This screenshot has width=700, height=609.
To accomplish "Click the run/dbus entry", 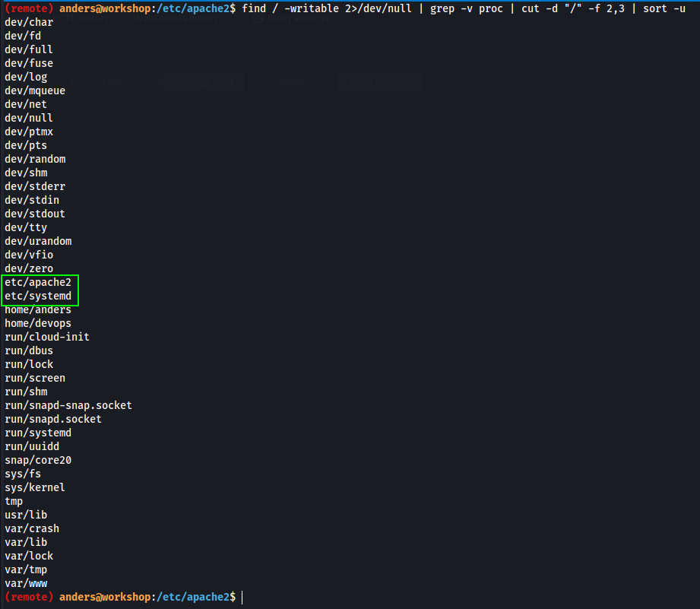I will coord(29,350).
